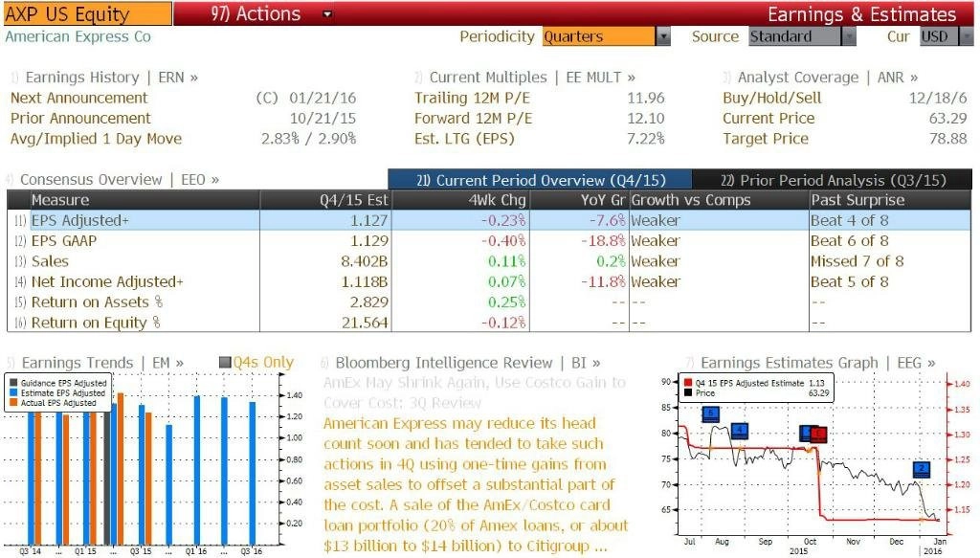Viewport: 980px width, 558px height.
Task: Click the Past Surprise column header
Action: 890,200
